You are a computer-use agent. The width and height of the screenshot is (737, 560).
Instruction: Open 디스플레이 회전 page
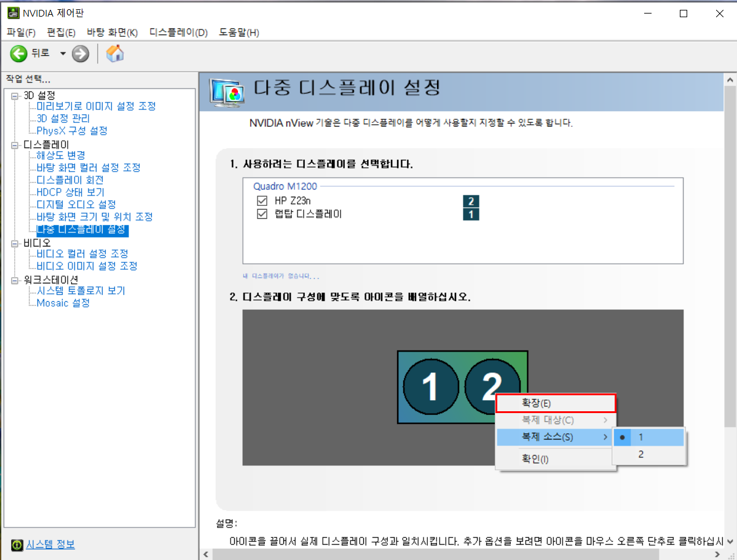coord(70,180)
